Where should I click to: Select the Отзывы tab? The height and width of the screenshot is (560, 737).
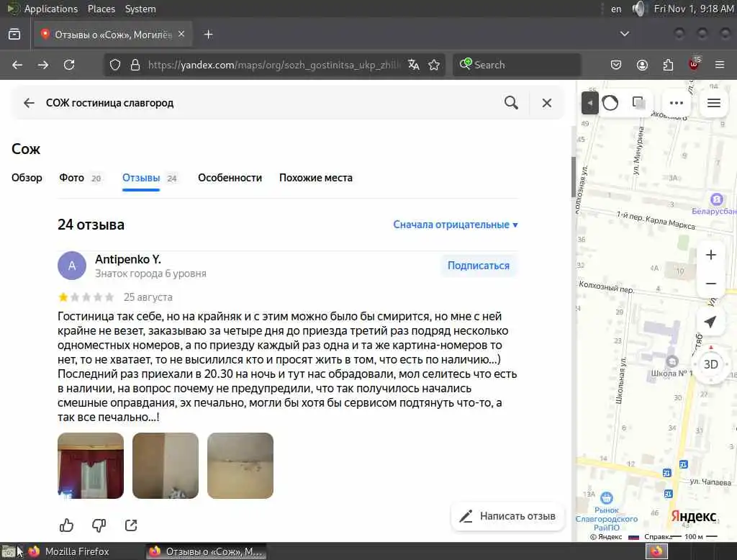click(150, 178)
